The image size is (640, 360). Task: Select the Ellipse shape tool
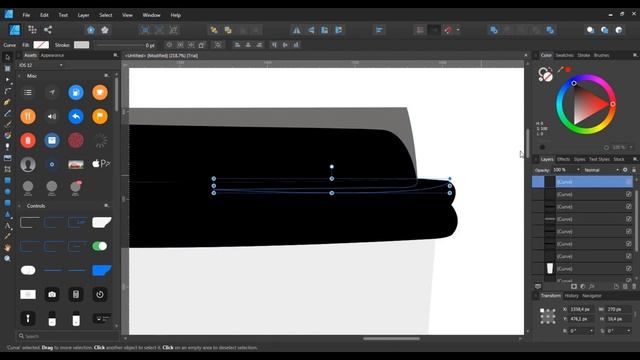coord(7,191)
